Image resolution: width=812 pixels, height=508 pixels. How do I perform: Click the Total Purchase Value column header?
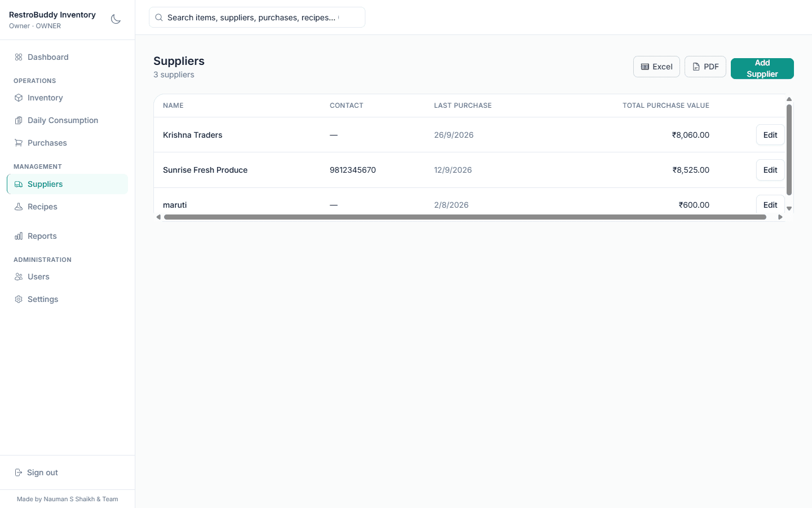pyautogui.click(x=666, y=106)
